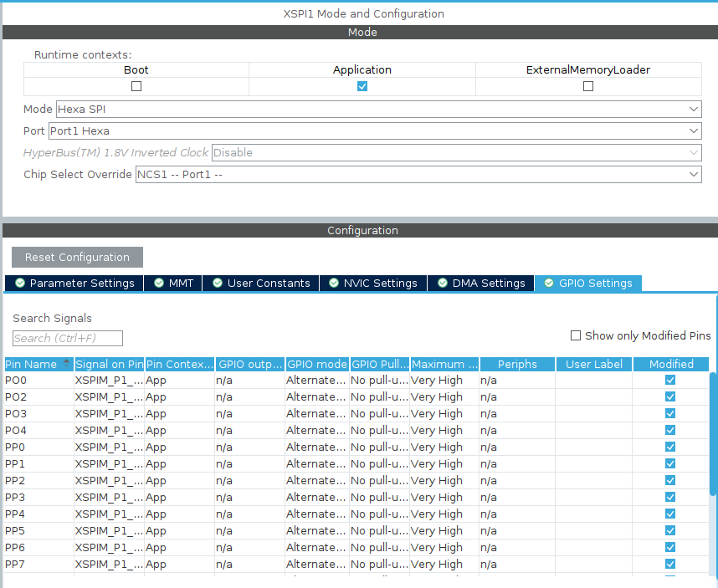
Task: Click the pin table vertical scrollbar
Action: tap(712, 433)
